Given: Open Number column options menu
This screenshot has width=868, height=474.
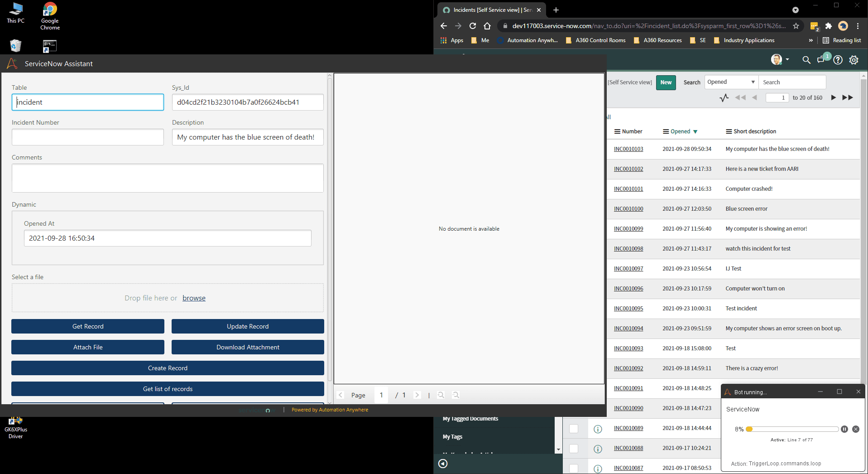Looking at the screenshot, I should tap(617, 131).
